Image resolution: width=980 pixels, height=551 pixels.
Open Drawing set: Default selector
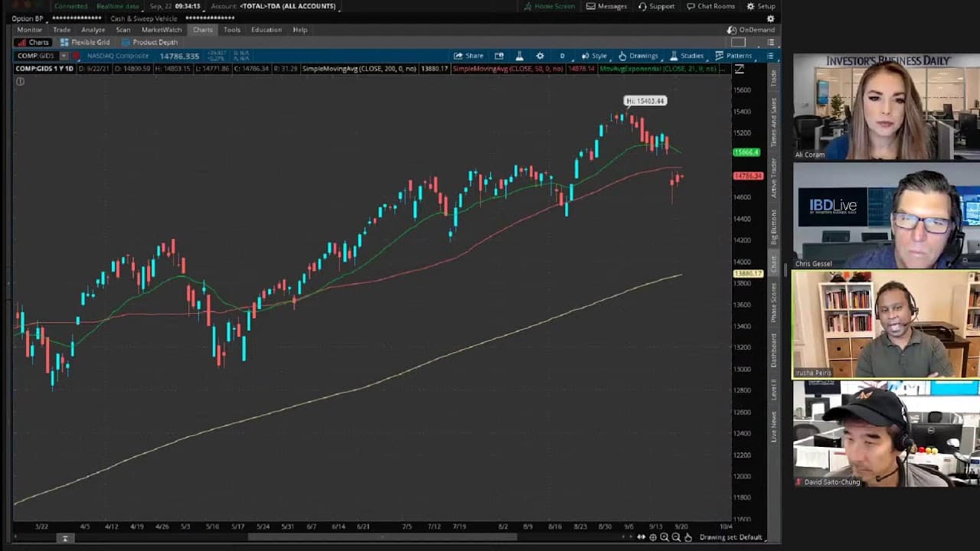click(733, 537)
